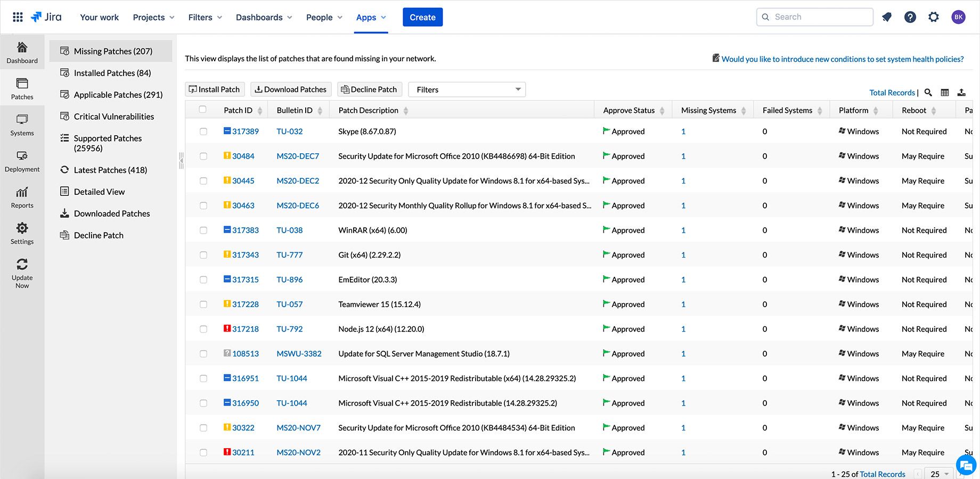The width and height of the screenshot is (980, 479).
Task: Click the table search magnifier icon
Action: (928, 93)
